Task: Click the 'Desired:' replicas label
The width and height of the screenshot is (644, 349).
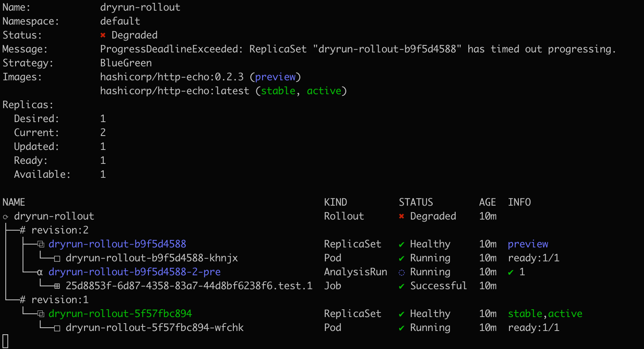Action: (x=37, y=119)
